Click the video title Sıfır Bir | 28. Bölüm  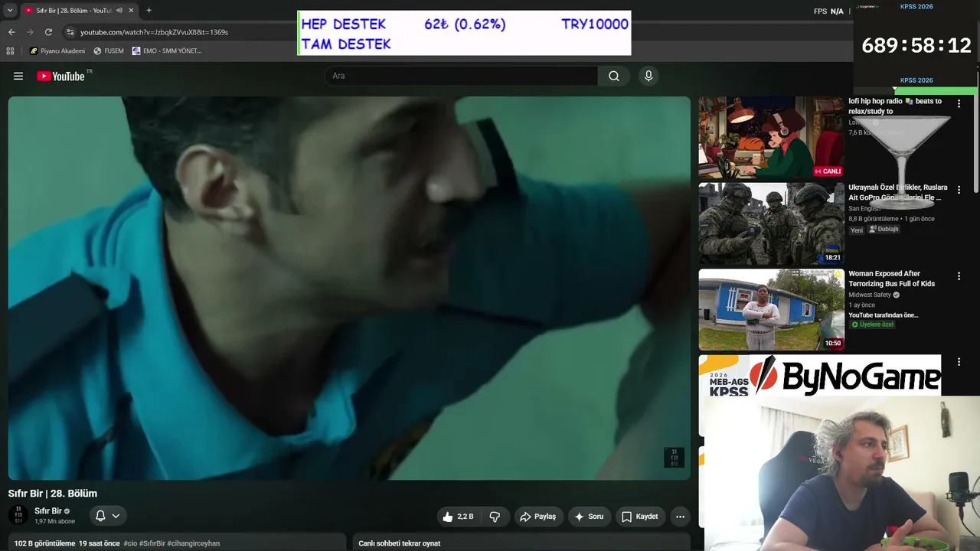point(53,494)
